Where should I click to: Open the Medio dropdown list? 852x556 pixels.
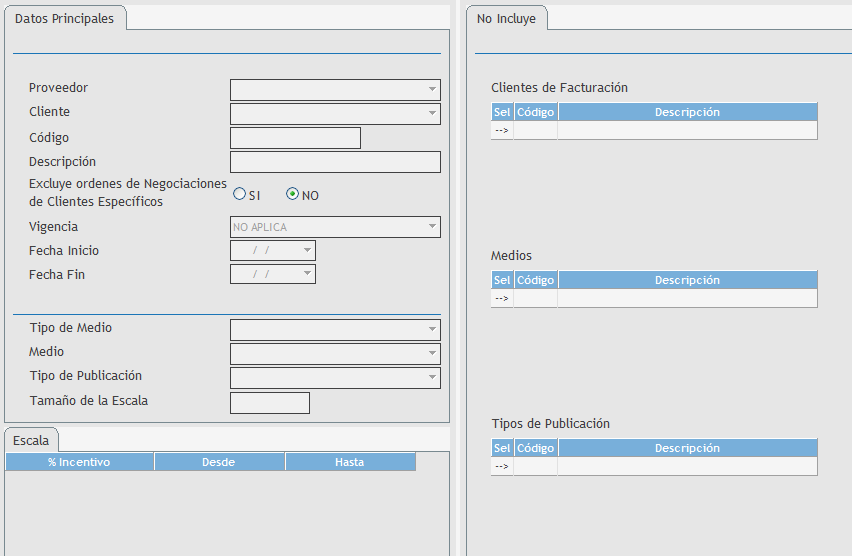(x=432, y=354)
